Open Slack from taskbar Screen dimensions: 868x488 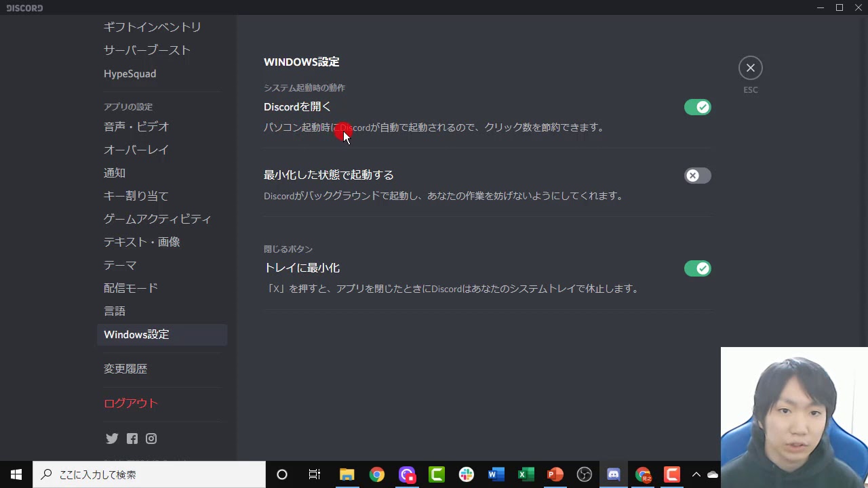tap(467, 474)
